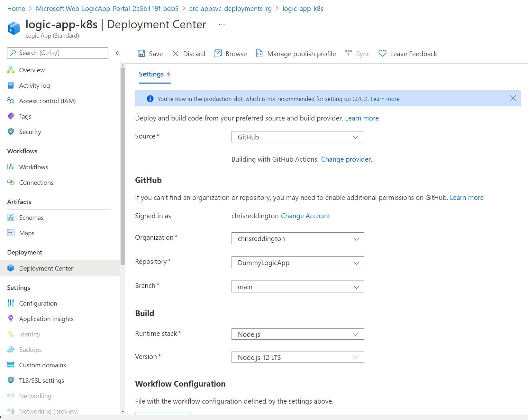
Task: Click the Custom domains icon
Action: click(11, 365)
